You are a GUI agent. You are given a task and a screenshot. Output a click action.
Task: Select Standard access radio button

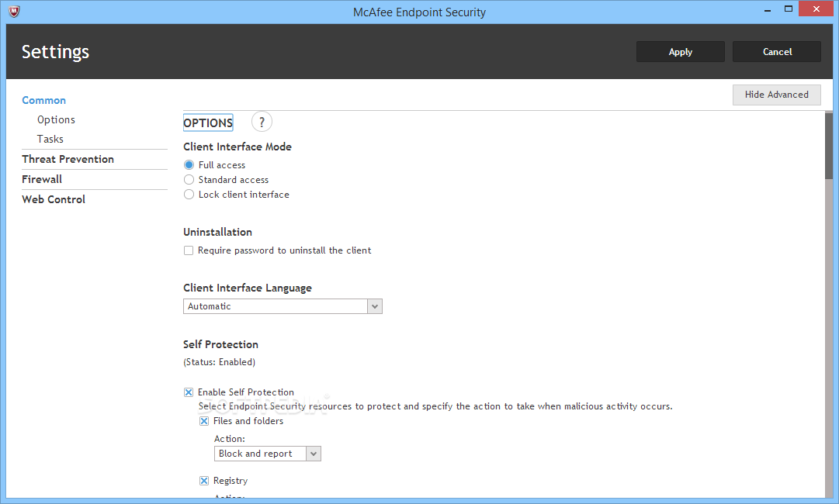(189, 180)
